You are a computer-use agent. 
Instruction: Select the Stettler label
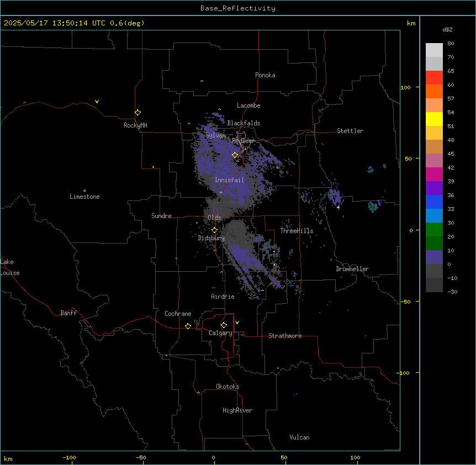point(350,131)
